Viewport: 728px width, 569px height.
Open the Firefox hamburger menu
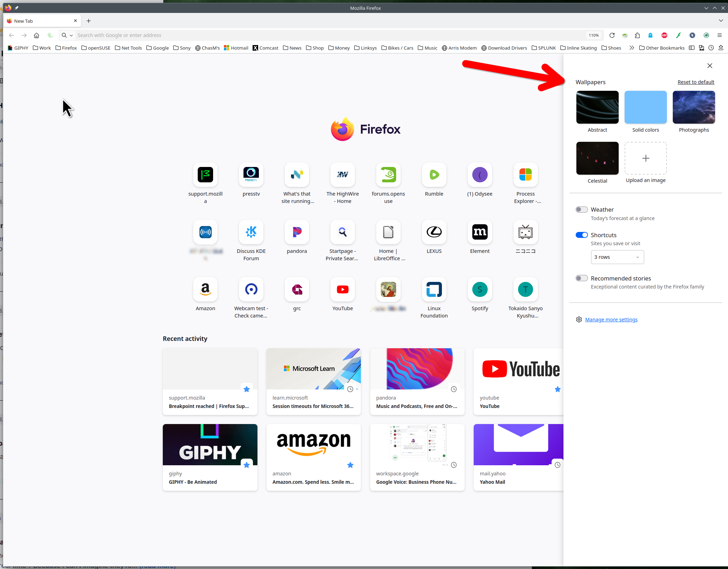pyautogui.click(x=719, y=35)
